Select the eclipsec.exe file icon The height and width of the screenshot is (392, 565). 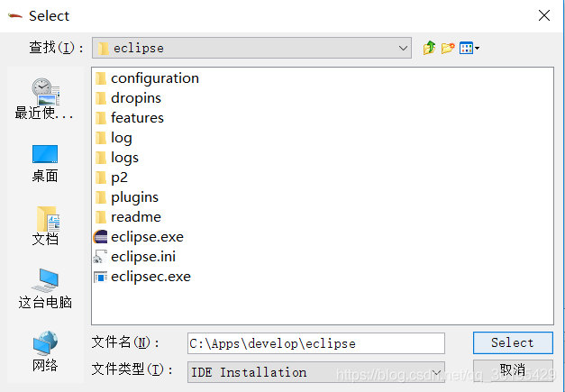100,277
